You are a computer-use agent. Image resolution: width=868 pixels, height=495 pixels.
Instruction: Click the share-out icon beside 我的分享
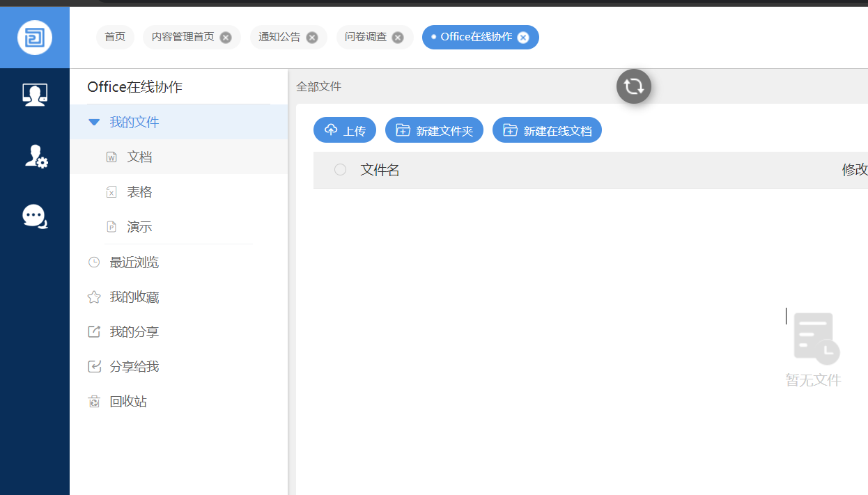point(94,332)
